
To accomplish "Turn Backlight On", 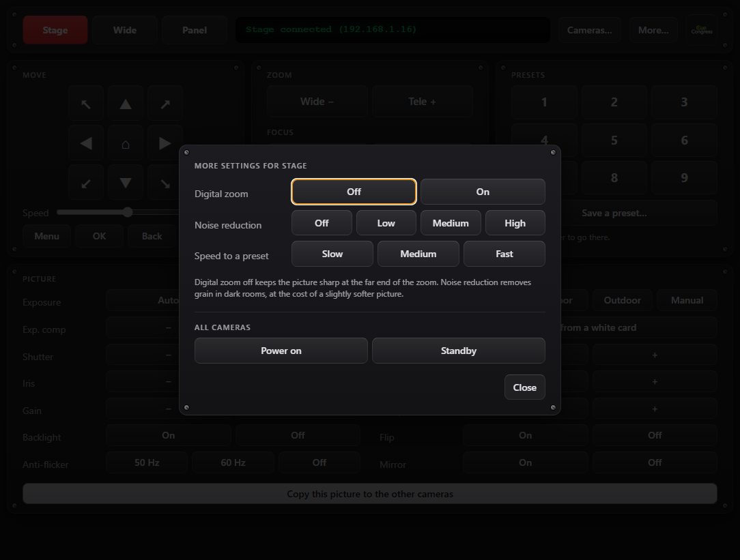I will point(169,435).
